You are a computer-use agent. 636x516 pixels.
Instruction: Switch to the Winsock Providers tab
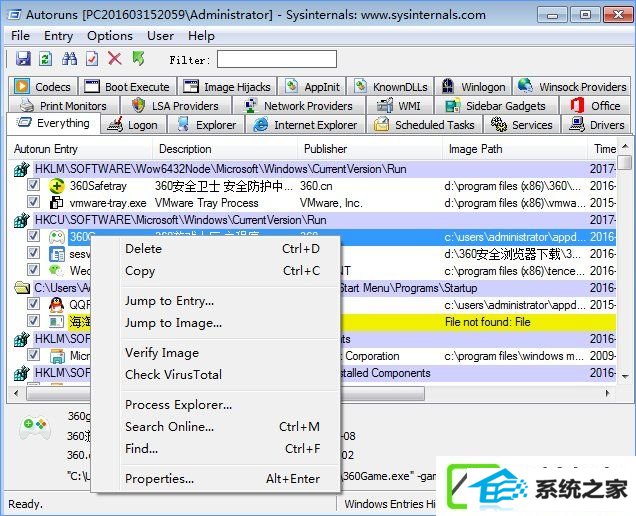pyautogui.click(x=572, y=86)
